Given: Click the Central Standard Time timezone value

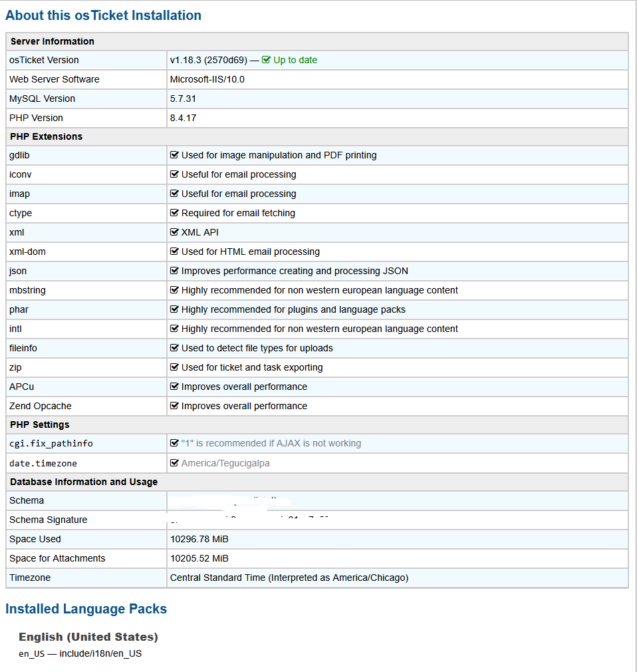Looking at the screenshot, I should pos(289,578).
